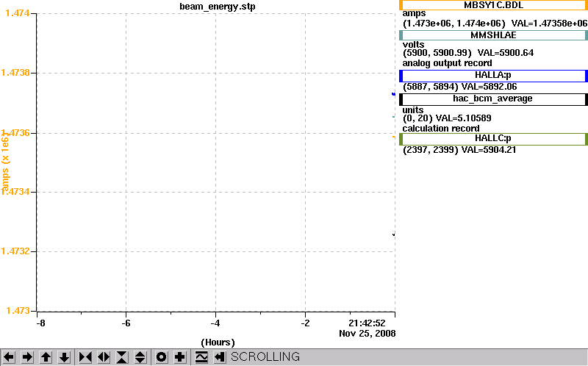This screenshot has width=588, height=366.
Task: Click the reset-to-current-time arrow icon
Action: (x=220, y=357)
